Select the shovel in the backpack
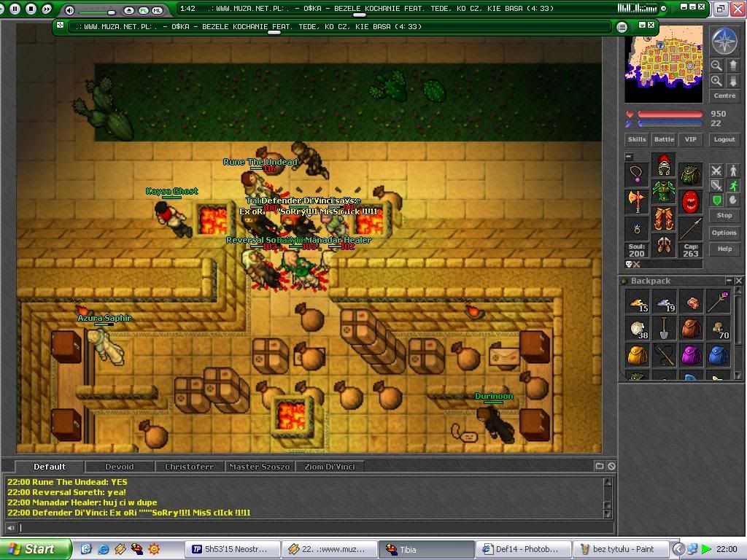Screen dimensions: 747x560 tap(665, 329)
